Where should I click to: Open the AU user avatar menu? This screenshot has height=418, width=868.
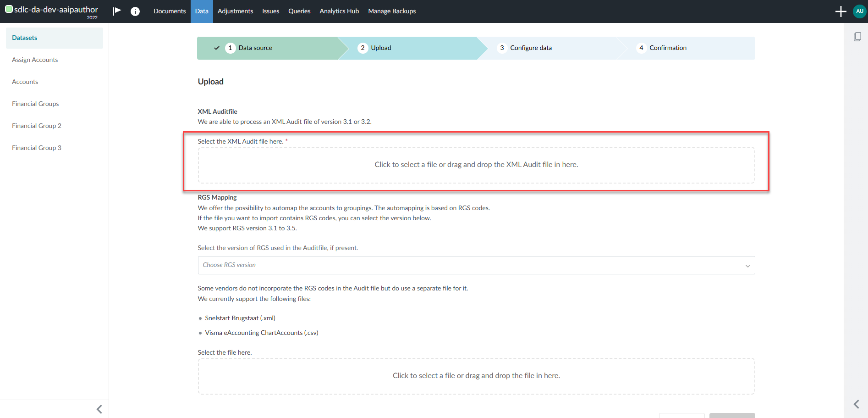tap(859, 11)
